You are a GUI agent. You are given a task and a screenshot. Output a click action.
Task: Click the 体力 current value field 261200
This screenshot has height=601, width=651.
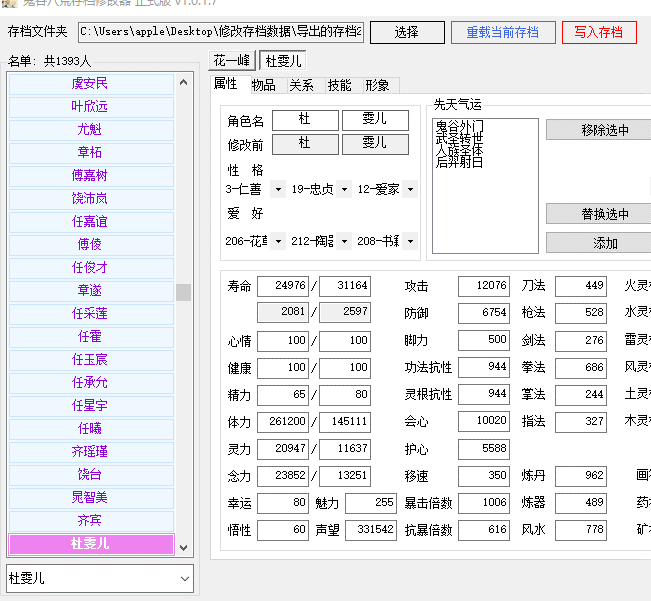283,422
